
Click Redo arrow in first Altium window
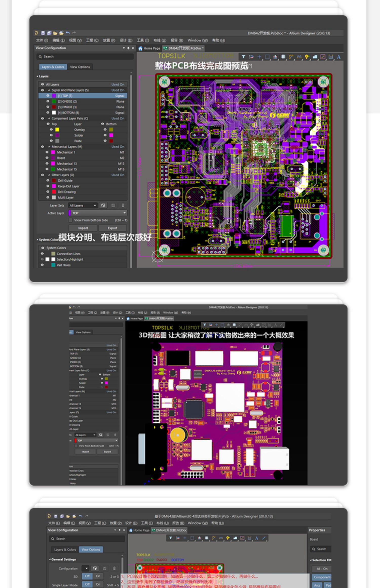pos(74,33)
